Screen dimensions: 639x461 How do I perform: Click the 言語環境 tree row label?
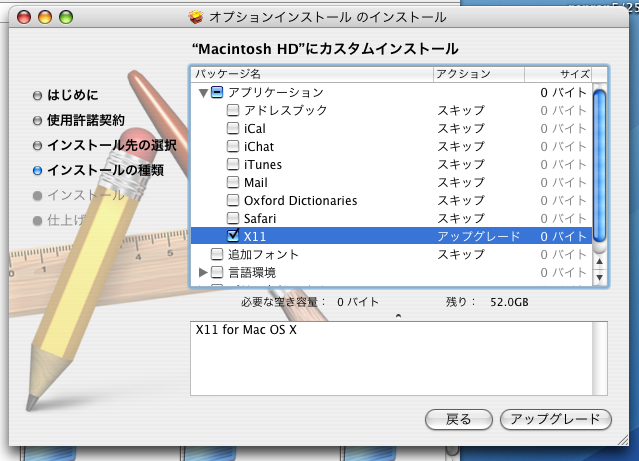pyautogui.click(x=252, y=273)
